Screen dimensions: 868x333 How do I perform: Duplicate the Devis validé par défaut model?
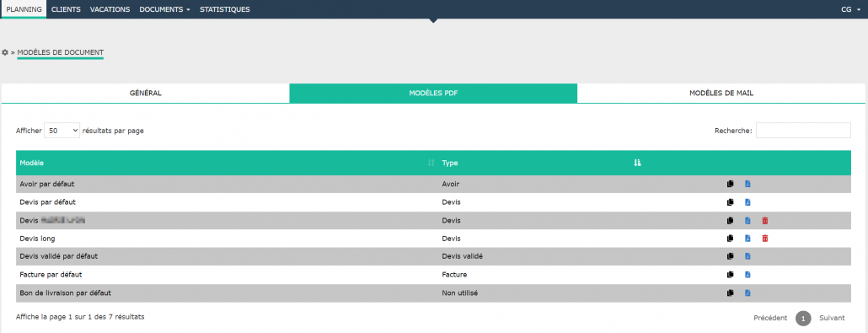730,256
